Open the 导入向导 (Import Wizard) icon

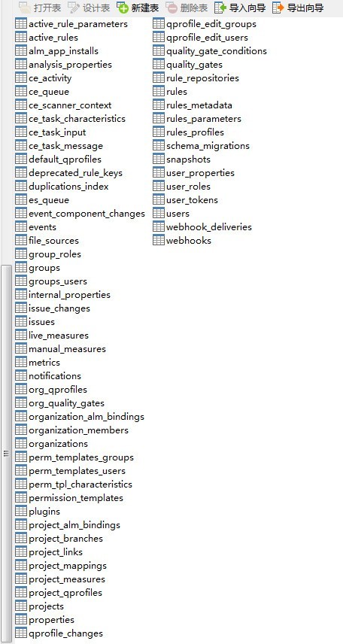point(220,8)
